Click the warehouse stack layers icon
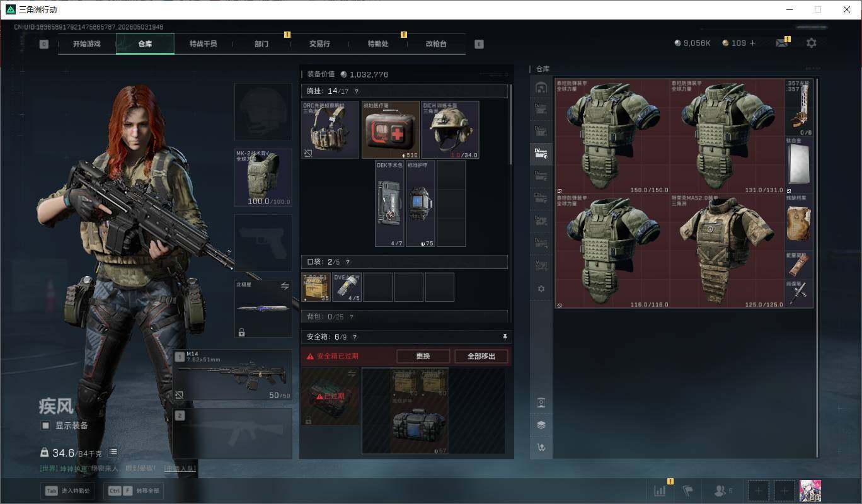The height and width of the screenshot is (504, 862). (541, 425)
